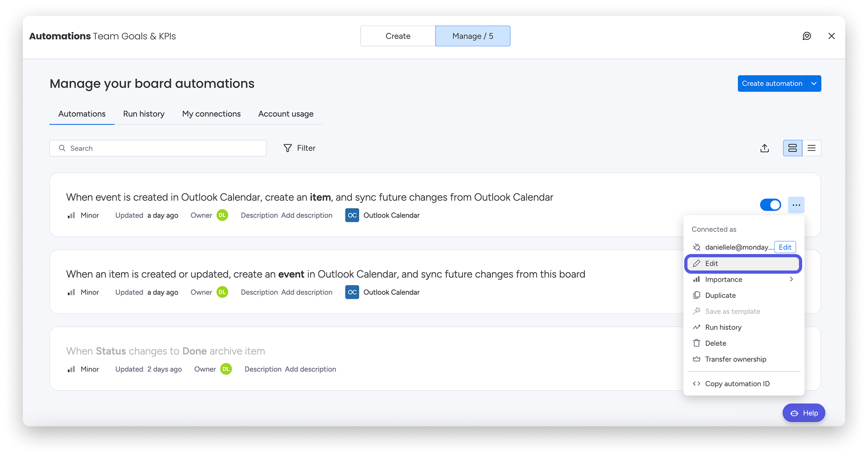This screenshot has height=456, width=868.
Task: Click the Create automation button
Action: click(x=772, y=84)
